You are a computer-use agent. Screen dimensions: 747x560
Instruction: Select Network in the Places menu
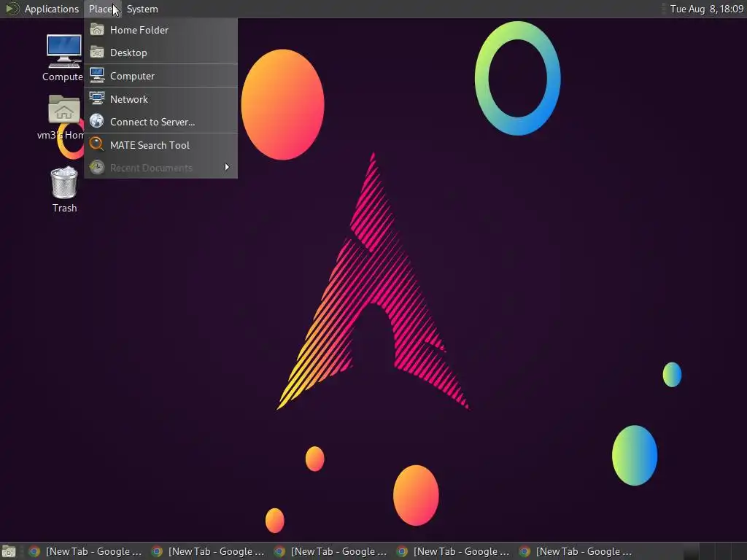click(x=161, y=99)
